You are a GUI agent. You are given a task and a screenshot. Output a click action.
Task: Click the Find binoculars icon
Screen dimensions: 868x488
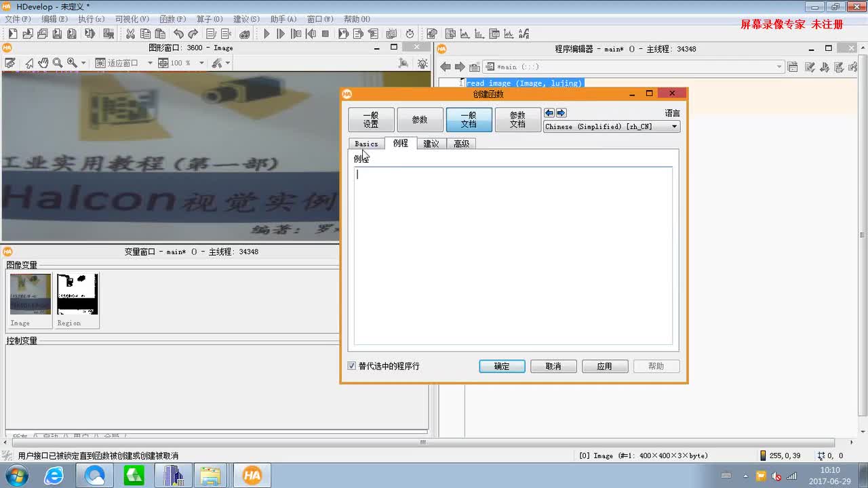[x=245, y=33]
